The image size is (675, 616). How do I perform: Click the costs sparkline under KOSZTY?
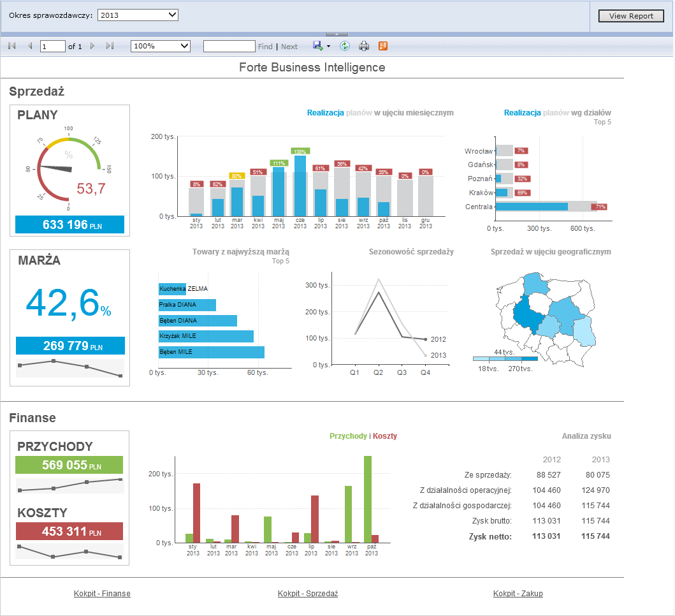pos(69,552)
